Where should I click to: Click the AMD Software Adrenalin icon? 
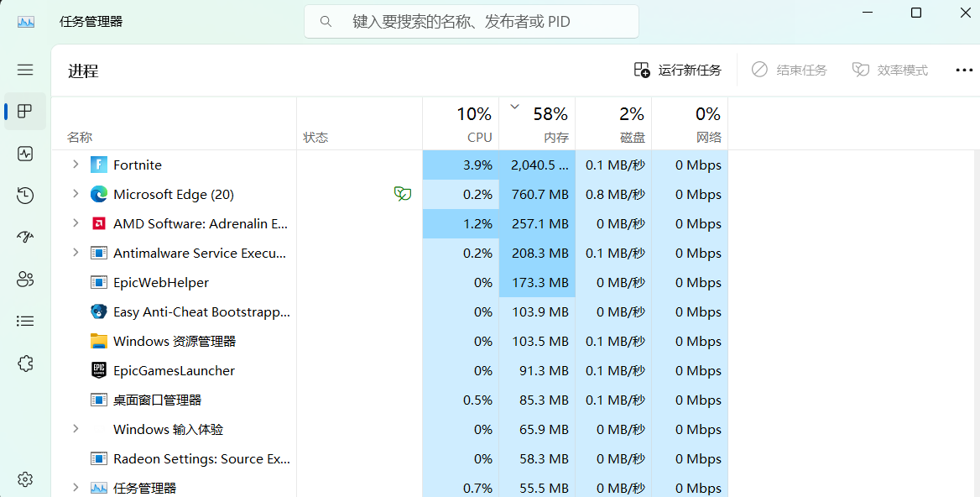pos(99,224)
